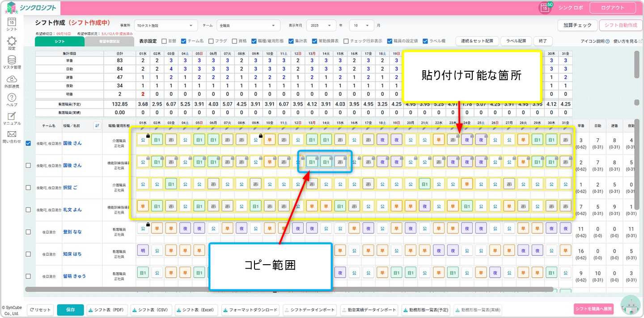Viewport: 644px width, 318px height.
Task: Enable the 並替 checkbox
Action: click(x=164, y=41)
